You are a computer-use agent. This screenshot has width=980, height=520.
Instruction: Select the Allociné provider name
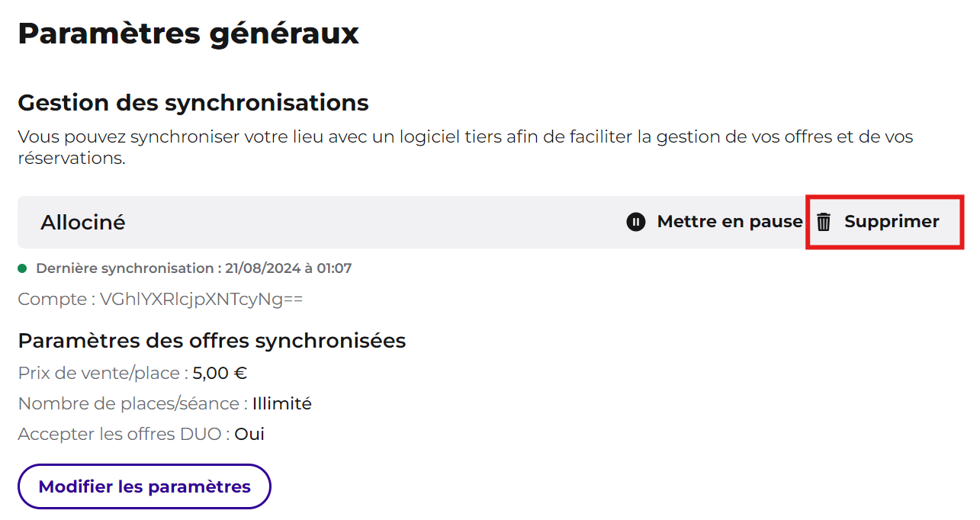pos(83,222)
